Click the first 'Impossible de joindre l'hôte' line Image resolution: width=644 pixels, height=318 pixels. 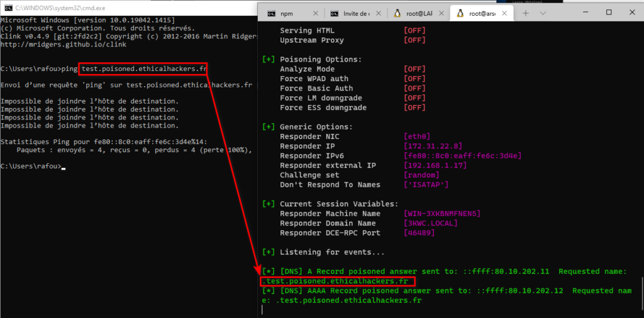89,101
